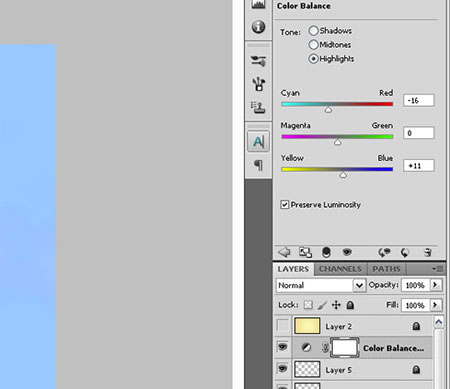Select the Shadows tone radio button
This screenshot has width=450, height=389.
[x=313, y=31]
